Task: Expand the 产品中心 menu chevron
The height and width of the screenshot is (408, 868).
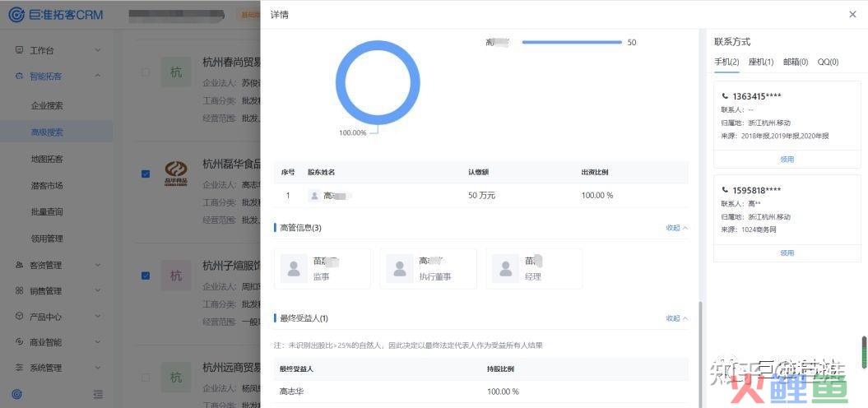Action: 98,317
